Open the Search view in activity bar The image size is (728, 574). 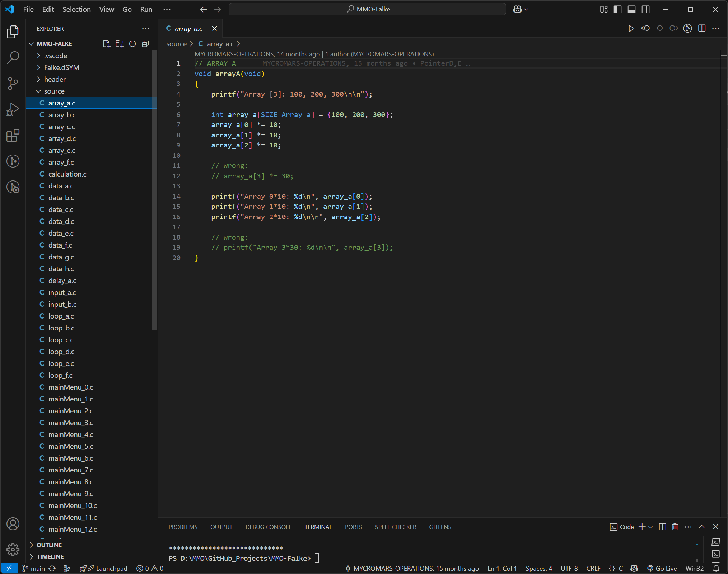coord(13,57)
